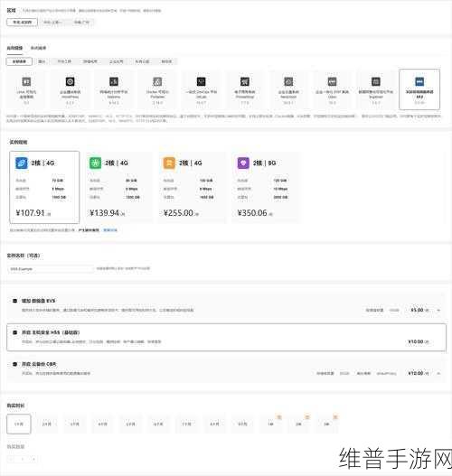Toggle the EVS data disk checkbox
The width and height of the screenshot is (452, 476).
[x=14, y=301]
